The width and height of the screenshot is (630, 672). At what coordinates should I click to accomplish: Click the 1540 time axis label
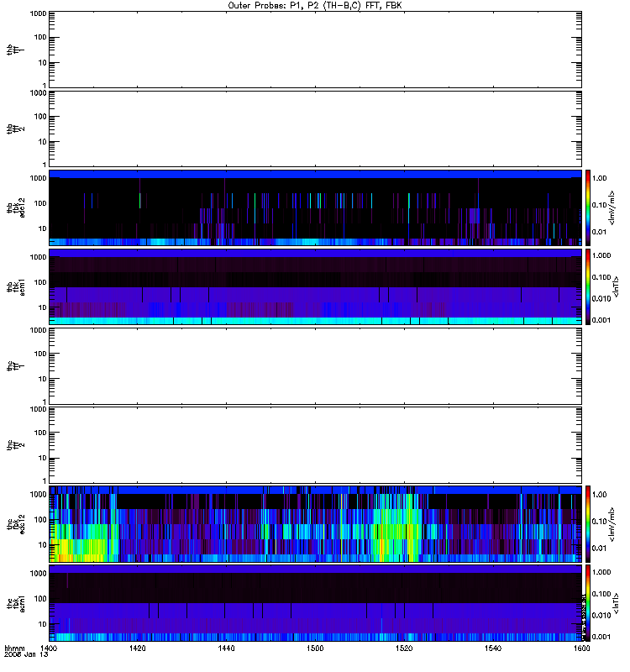493,648
